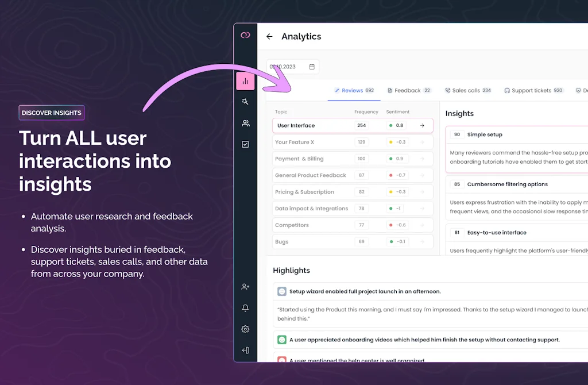Click the invite user icon near sidebar bottom
588x385 pixels.
[245, 286]
